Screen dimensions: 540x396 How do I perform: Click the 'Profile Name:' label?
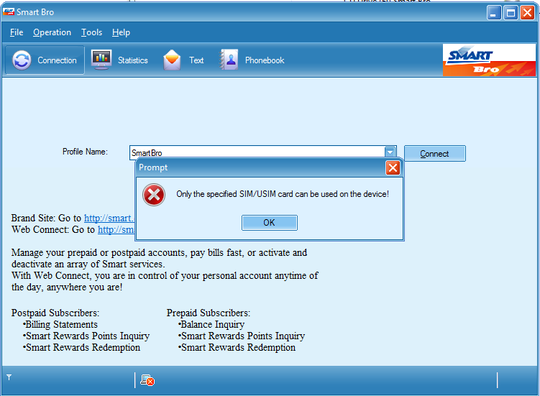(x=85, y=152)
